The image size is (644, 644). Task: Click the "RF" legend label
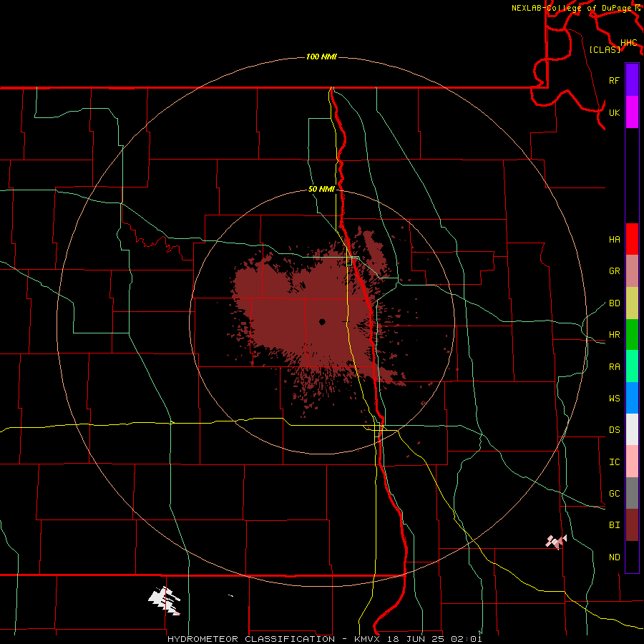point(614,80)
